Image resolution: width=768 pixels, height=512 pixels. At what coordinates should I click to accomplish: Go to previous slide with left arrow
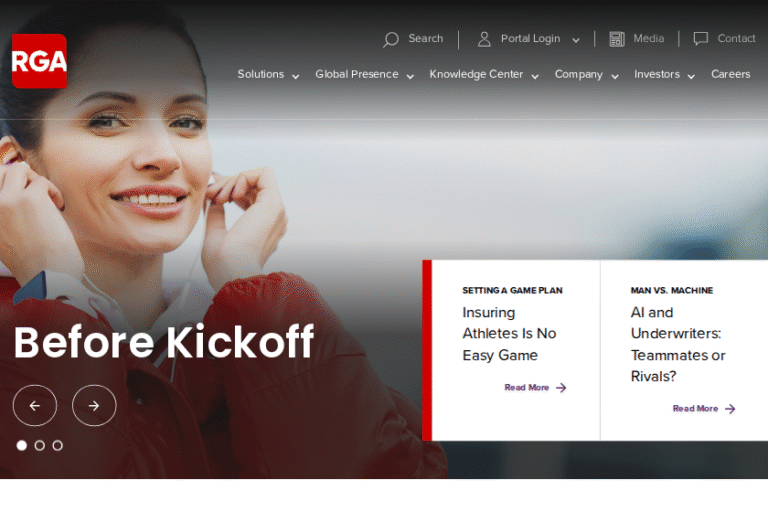(35, 406)
